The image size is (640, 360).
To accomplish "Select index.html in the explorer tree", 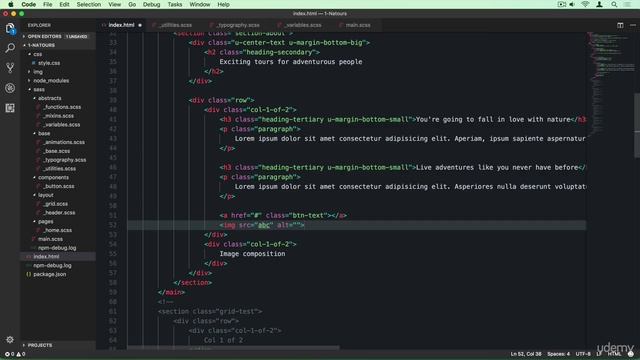I will [x=58, y=257].
